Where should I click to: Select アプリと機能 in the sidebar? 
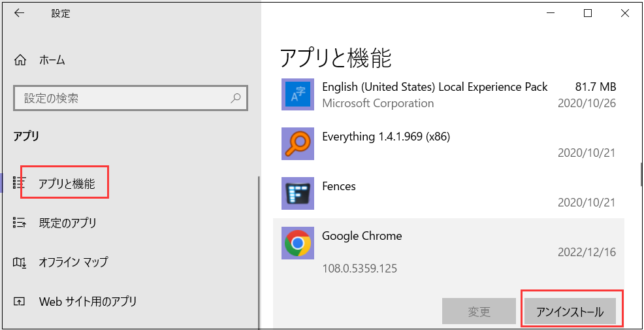[67, 184]
